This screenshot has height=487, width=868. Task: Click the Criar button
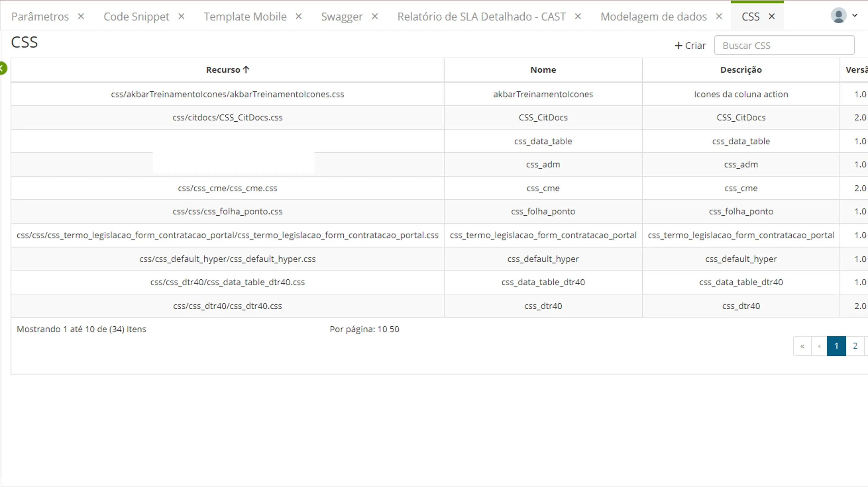(x=690, y=46)
